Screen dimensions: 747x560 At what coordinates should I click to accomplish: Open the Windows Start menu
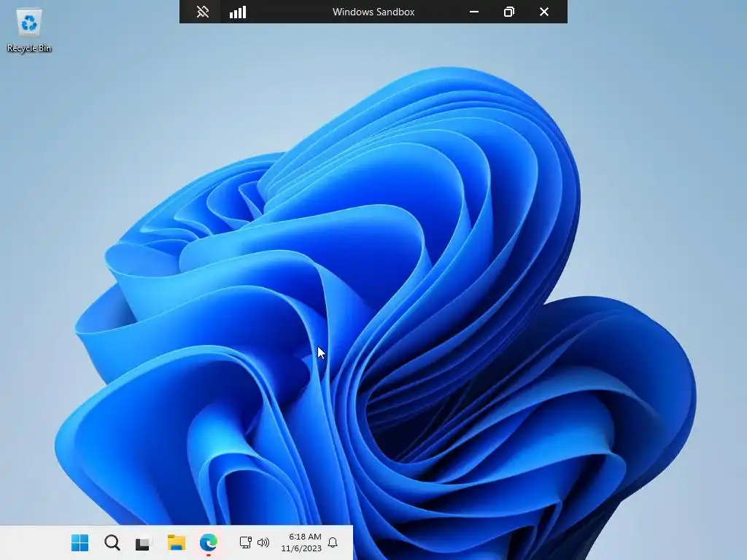pyautogui.click(x=80, y=542)
